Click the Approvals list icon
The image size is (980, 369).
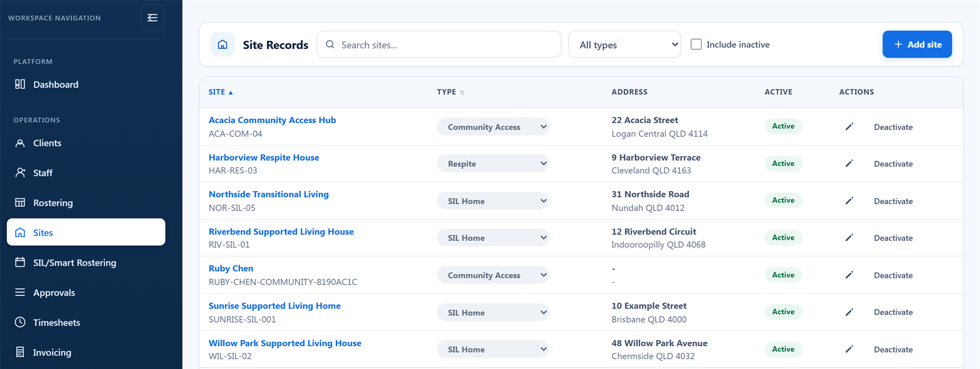tap(20, 292)
